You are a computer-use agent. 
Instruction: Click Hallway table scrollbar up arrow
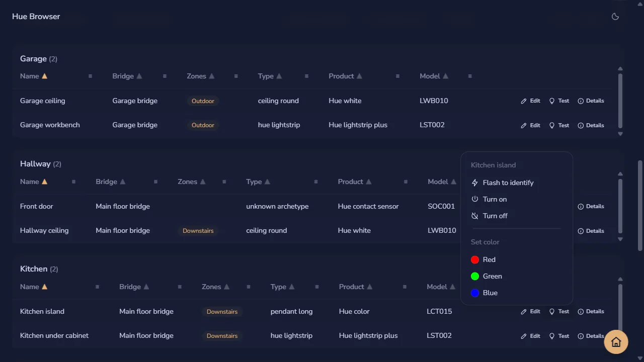(620, 174)
